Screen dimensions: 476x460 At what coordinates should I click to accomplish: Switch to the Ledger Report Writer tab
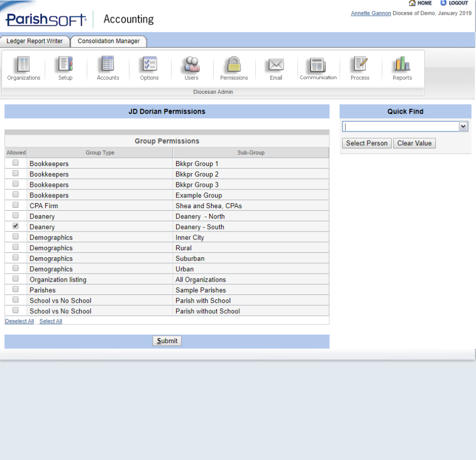point(35,42)
